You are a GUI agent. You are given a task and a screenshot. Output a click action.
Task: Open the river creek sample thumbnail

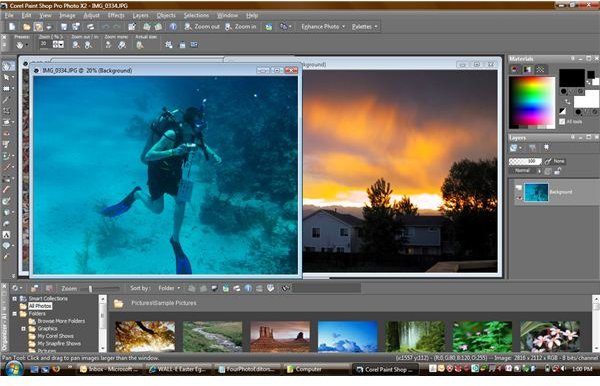pos(212,336)
